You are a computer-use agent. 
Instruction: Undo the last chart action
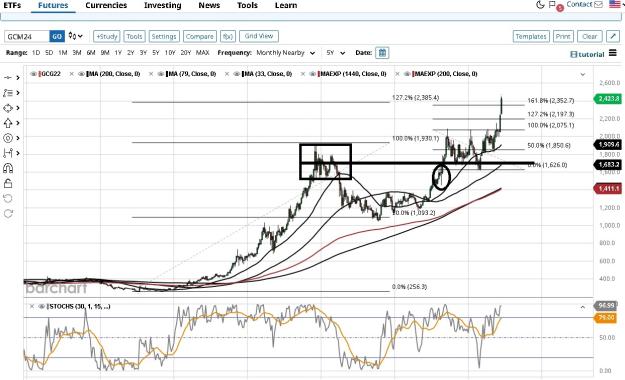click(8, 198)
